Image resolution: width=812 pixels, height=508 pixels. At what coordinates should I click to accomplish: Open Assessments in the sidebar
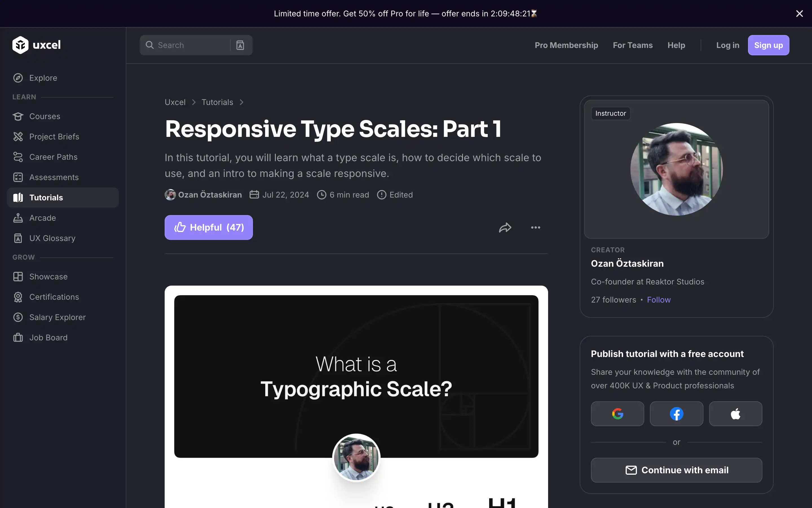(63, 178)
